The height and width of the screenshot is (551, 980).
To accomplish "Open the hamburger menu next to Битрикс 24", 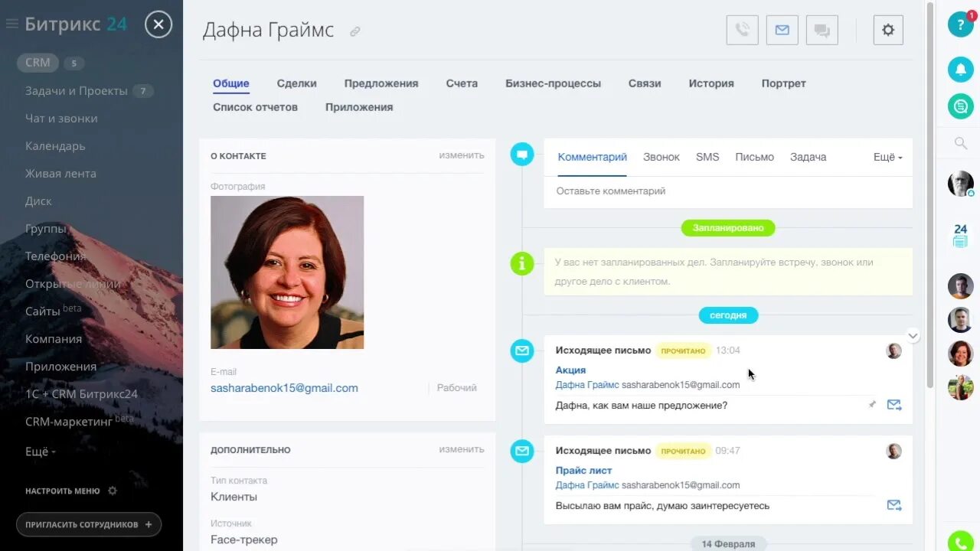I will (x=11, y=24).
